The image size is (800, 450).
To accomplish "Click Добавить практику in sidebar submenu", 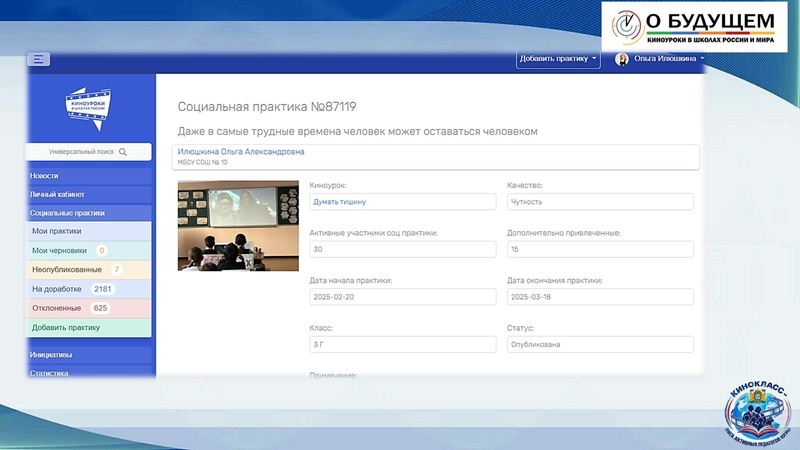I will (89, 328).
